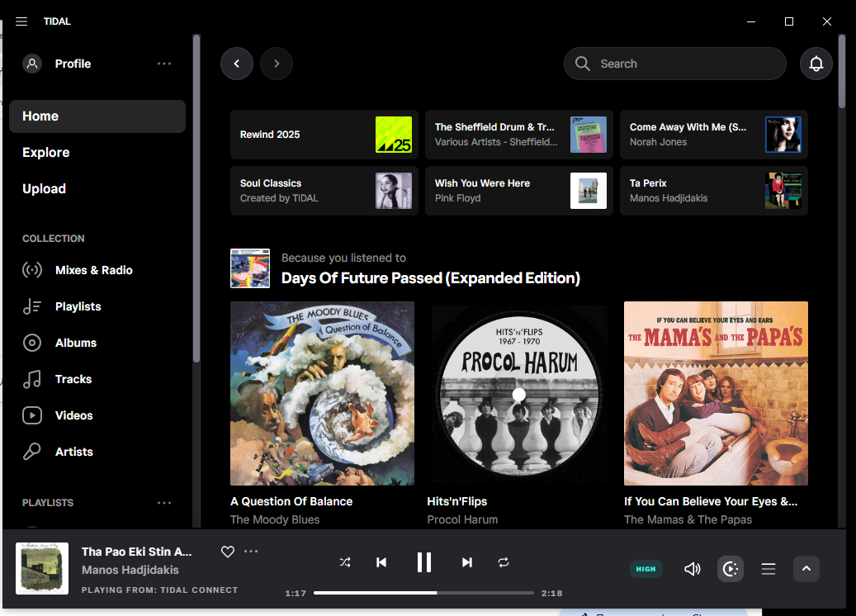Open the PLAYLISTS options menu
This screenshot has height=616, width=856.
164,503
